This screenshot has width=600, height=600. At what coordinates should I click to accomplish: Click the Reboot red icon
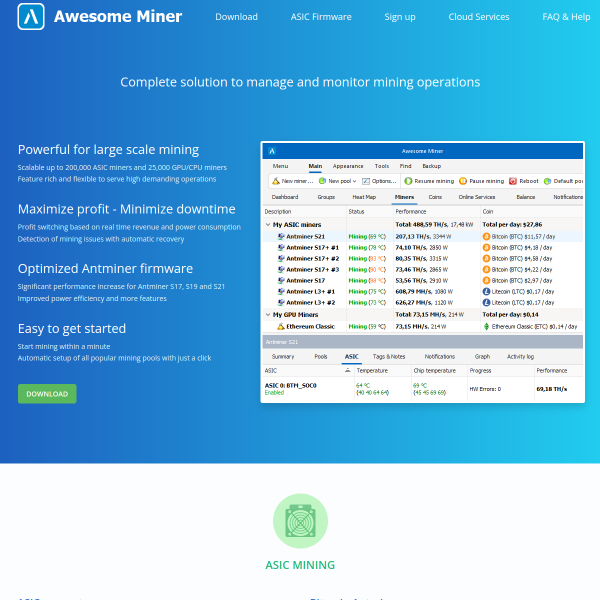coord(513,181)
